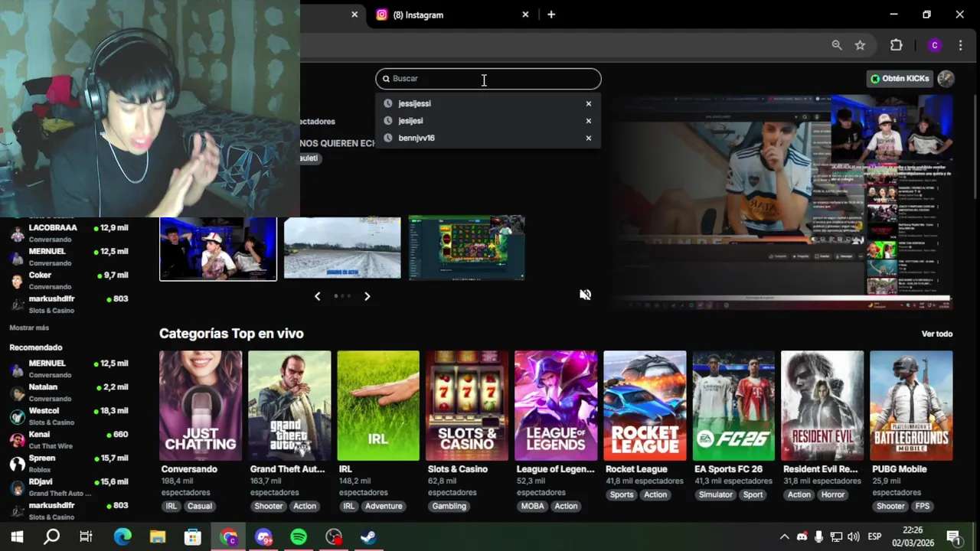Open the browser extensions puzzle icon
980x551 pixels.
(x=897, y=45)
